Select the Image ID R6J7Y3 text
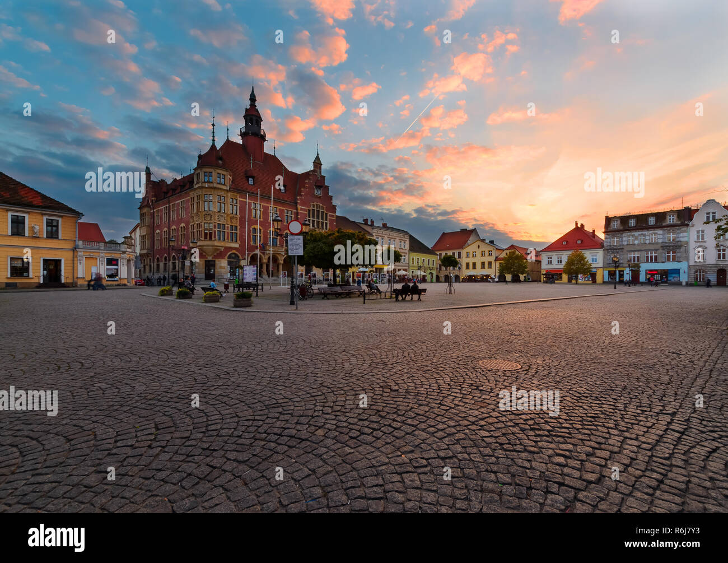Screen dimensions: 728x563 click(x=668, y=532)
